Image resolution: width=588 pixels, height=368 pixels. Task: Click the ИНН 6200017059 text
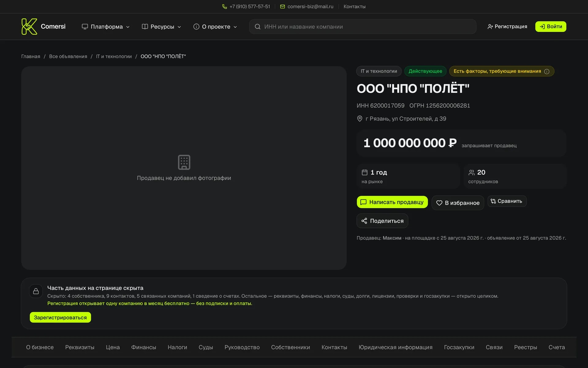point(380,105)
